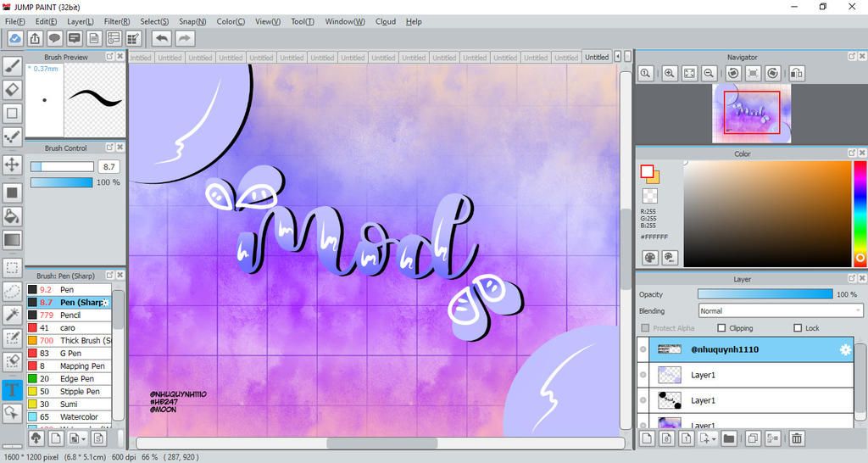Click the Redo arrow button
Image resolution: width=868 pixels, height=463 pixels.
[x=186, y=38]
